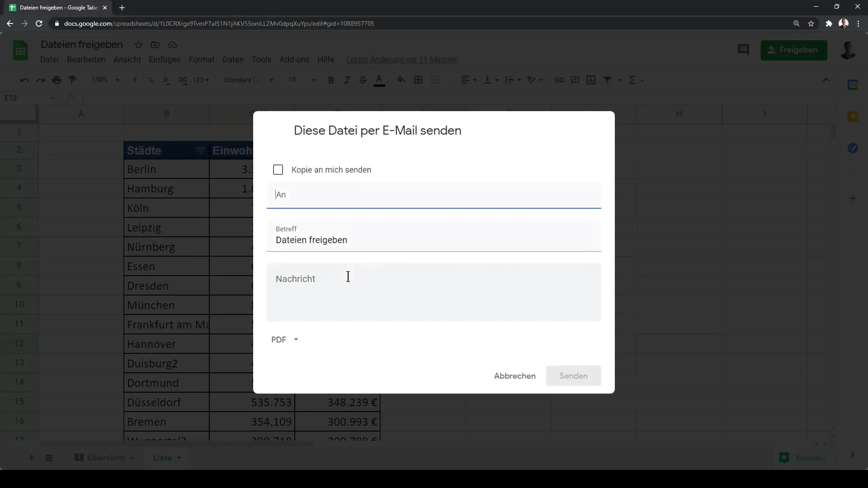This screenshot has width=868, height=488.
Task: Open vertical align dropdown
Action: point(491,80)
